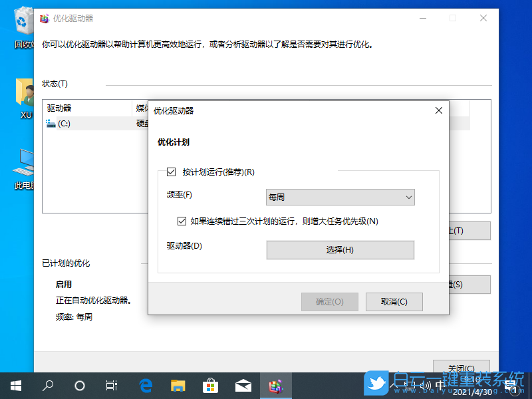Click 选择(H) to choose drives

pyautogui.click(x=340, y=250)
